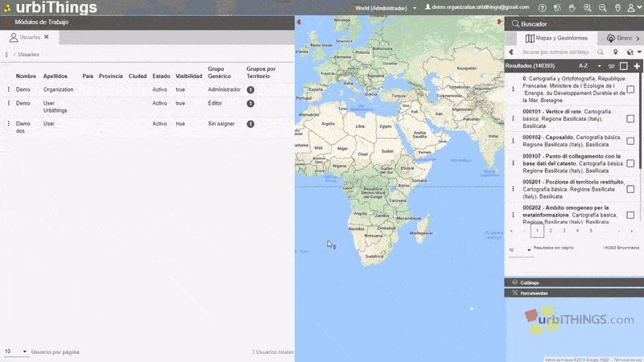Expand the Catálogo section

pos(574,282)
